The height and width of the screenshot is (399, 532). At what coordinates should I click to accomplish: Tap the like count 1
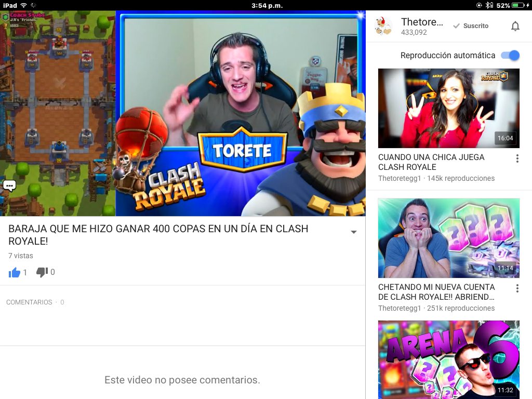tap(25, 272)
